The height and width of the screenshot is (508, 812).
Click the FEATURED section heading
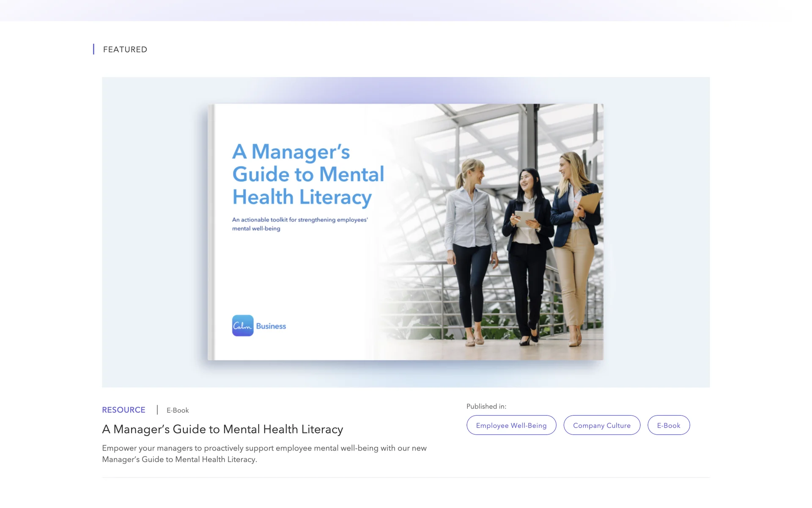[x=125, y=50]
